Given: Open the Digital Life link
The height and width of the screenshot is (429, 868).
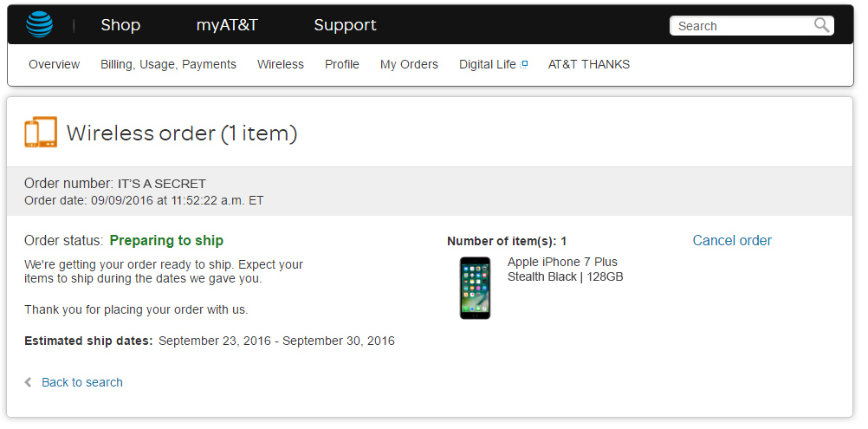Looking at the screenshot, I should pos(487,64).
